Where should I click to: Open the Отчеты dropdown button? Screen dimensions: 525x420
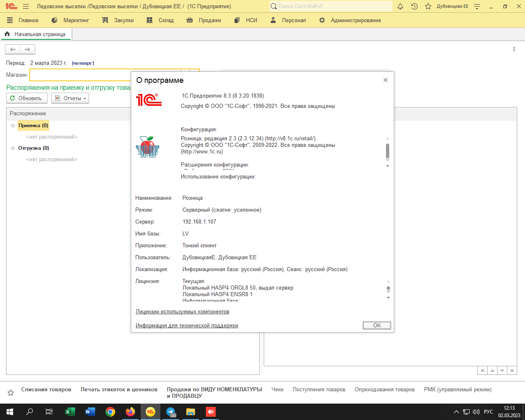click(x=70, y=98)
